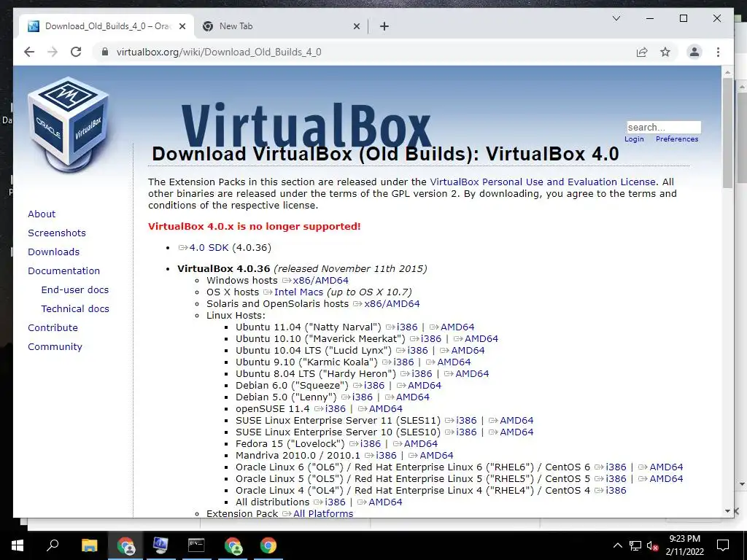This screenshot has width=747, height=560.
Task: Open VirtualBox Personal Use and Evaluation License link
Action: tap(543, 182)
